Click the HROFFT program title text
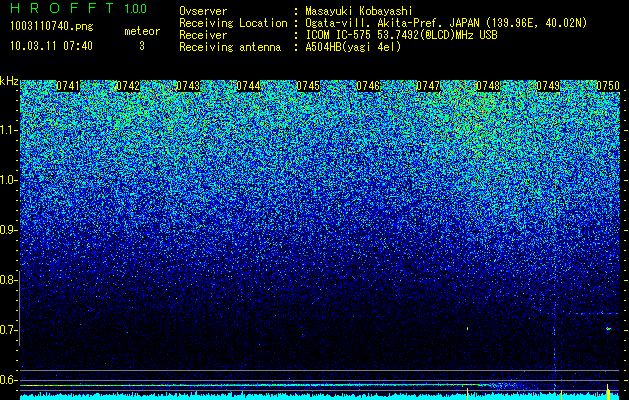 click(x=62, y=8)
